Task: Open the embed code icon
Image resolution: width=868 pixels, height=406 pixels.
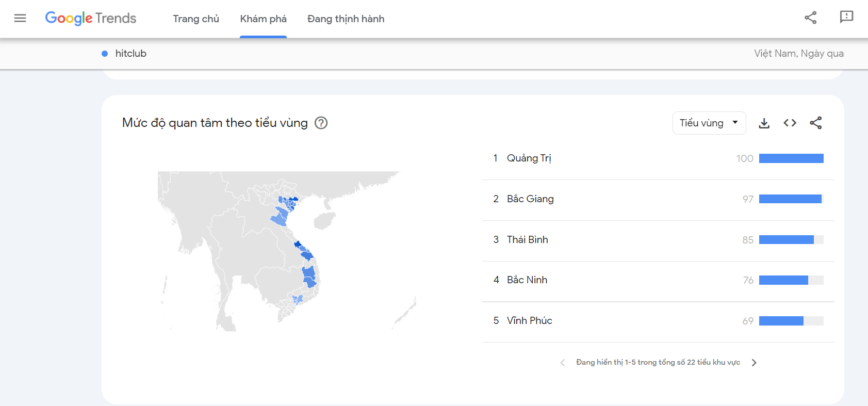Action: point(790,123)
